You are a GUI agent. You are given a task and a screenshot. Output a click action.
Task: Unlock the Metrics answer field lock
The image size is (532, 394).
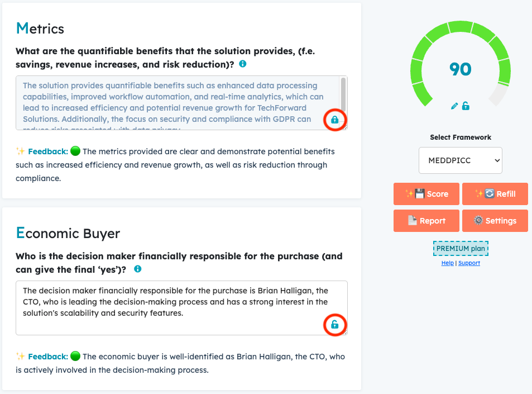pyautogui.click(x=335, y=120)
